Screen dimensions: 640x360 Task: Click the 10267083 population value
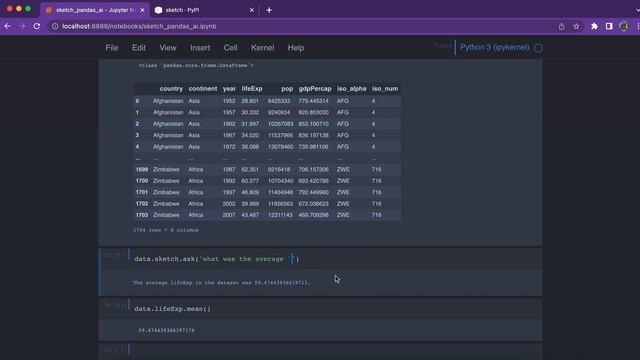pos(280,124)
